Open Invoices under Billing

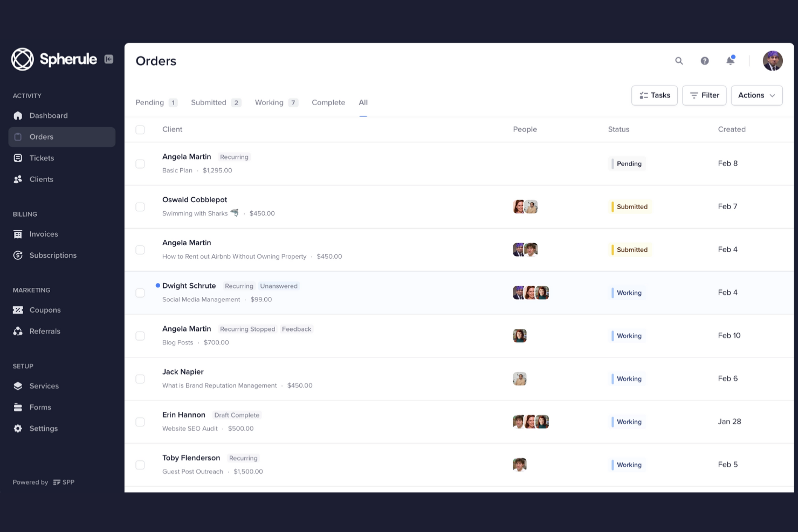(x=44, y=234)
